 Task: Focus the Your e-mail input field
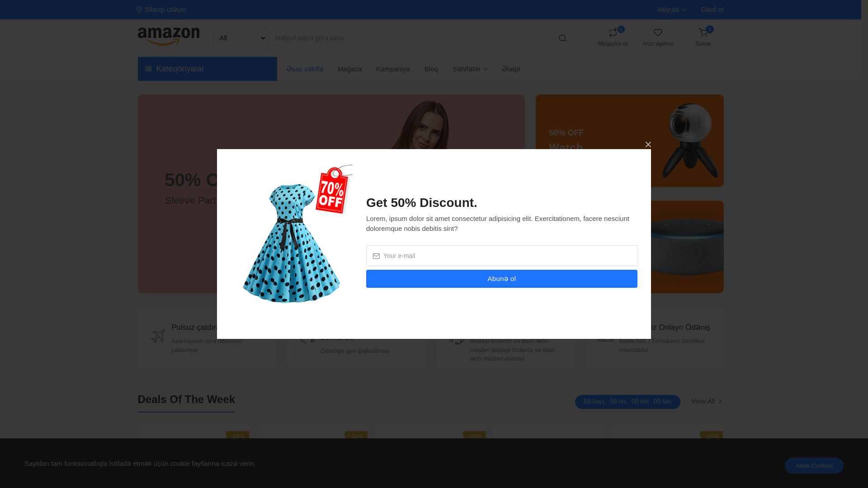[x=502, y=256]
